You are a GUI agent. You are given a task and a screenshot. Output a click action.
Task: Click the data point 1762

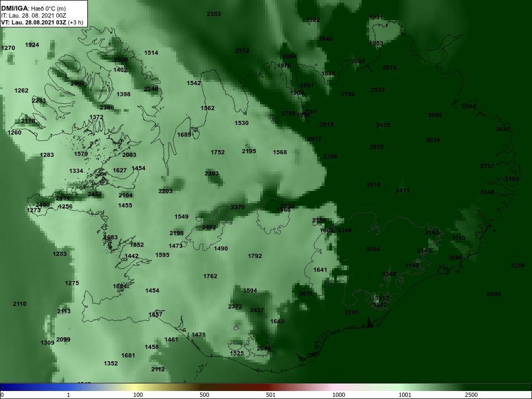210,276
